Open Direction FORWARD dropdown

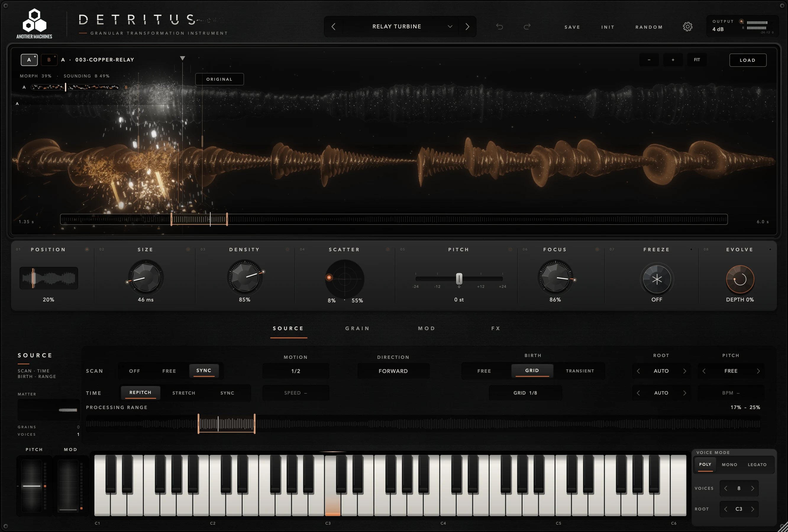coord(393,371)
